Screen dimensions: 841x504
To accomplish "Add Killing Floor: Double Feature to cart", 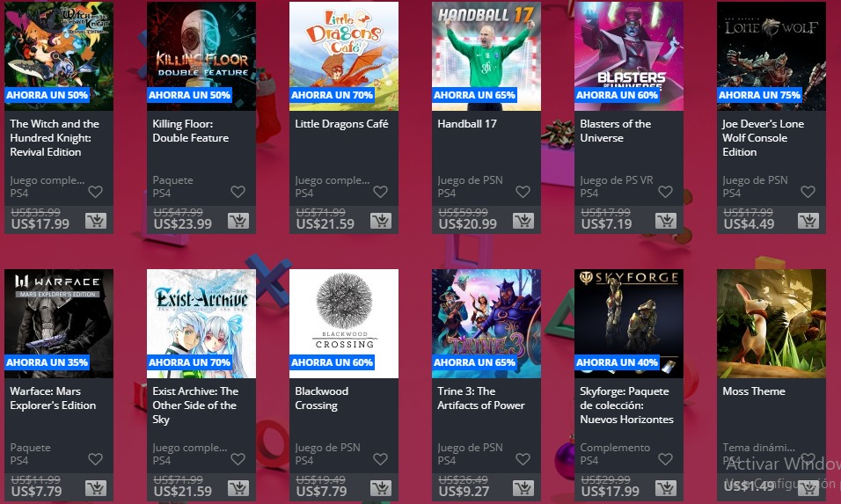I will (238, 221).
